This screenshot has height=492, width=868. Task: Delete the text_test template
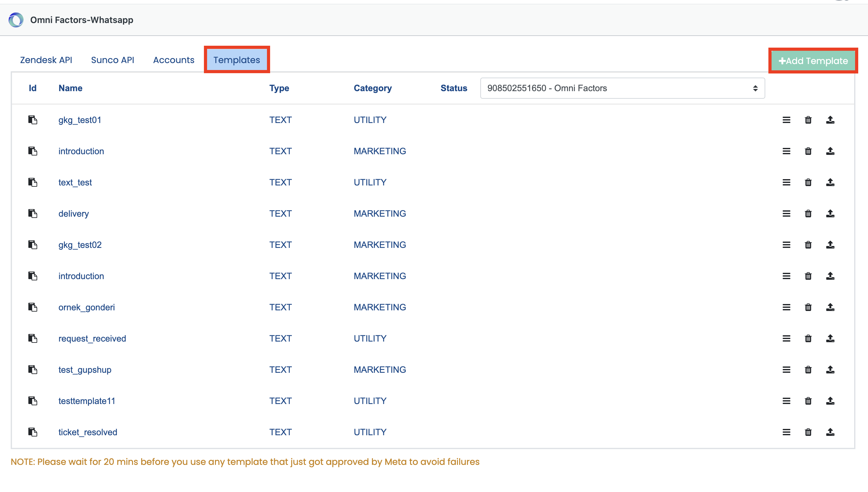[808, 183]
